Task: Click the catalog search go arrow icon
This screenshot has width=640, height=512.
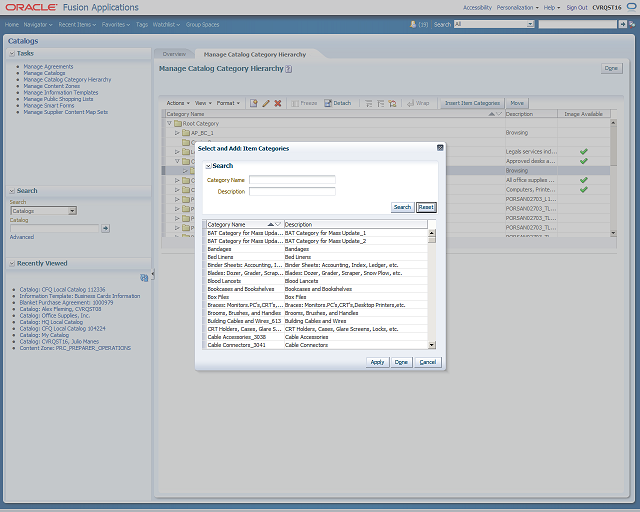Action: point(105,228)
